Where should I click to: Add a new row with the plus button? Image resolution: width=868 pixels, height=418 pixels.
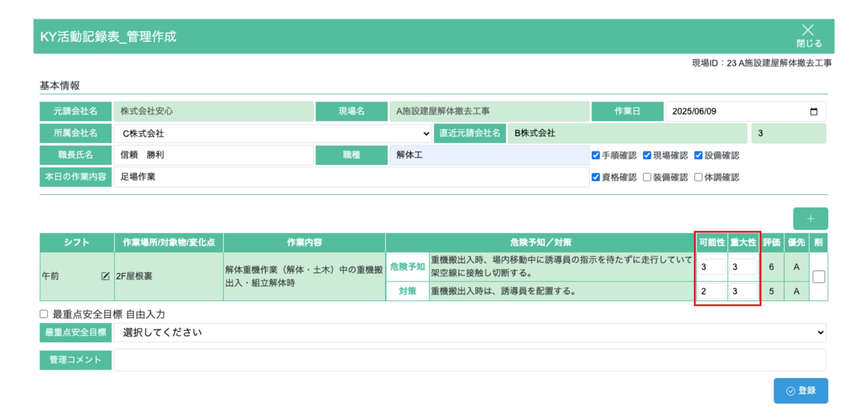(x=810, y=218)
